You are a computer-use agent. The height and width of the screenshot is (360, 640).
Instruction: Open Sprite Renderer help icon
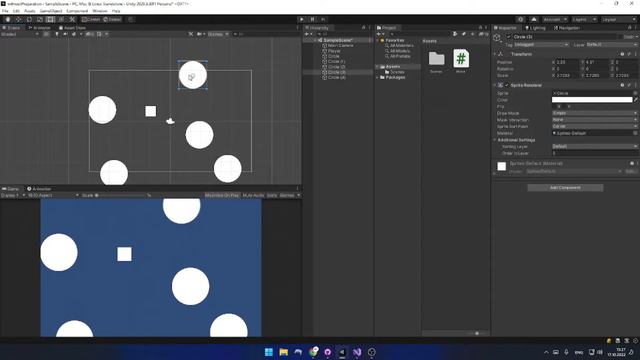tap(622, 85)
